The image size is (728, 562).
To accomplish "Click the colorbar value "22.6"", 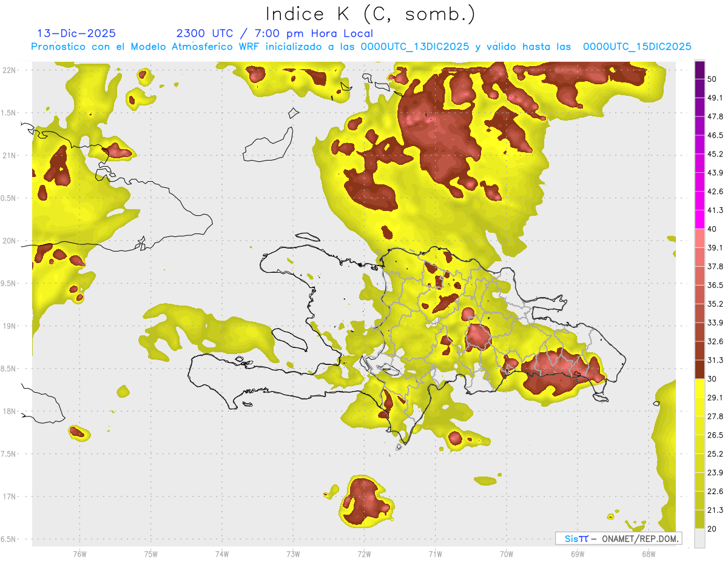I will pyautogui.click(x=715, y=491).
